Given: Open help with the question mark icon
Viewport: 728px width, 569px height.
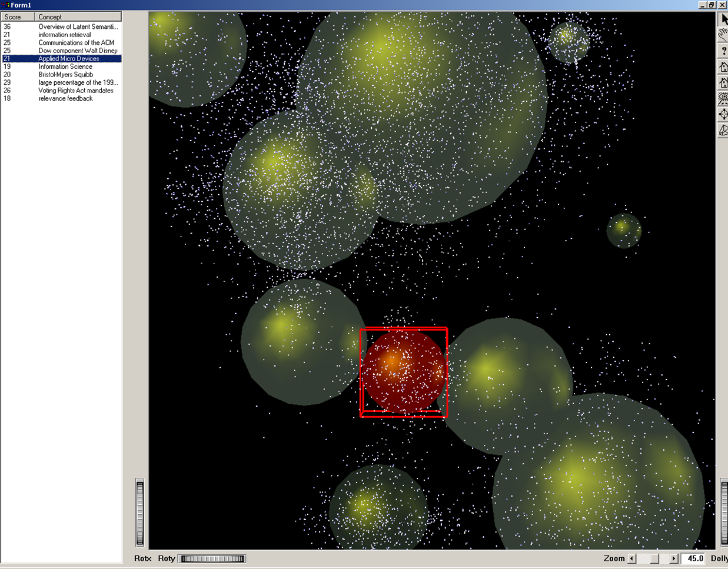Looking at the screenshot, I should (x=723, y=52).
